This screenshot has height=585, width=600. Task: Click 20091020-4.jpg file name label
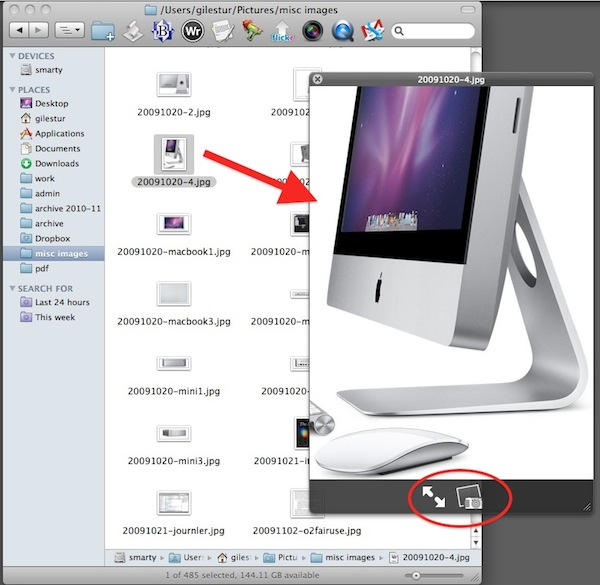174,182
